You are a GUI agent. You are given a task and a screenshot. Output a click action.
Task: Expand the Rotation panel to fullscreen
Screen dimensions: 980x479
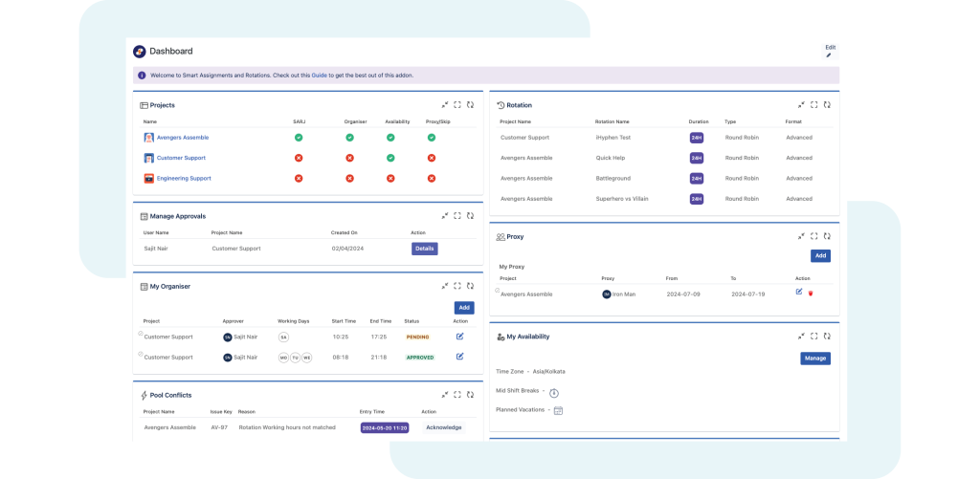[813, 105]
